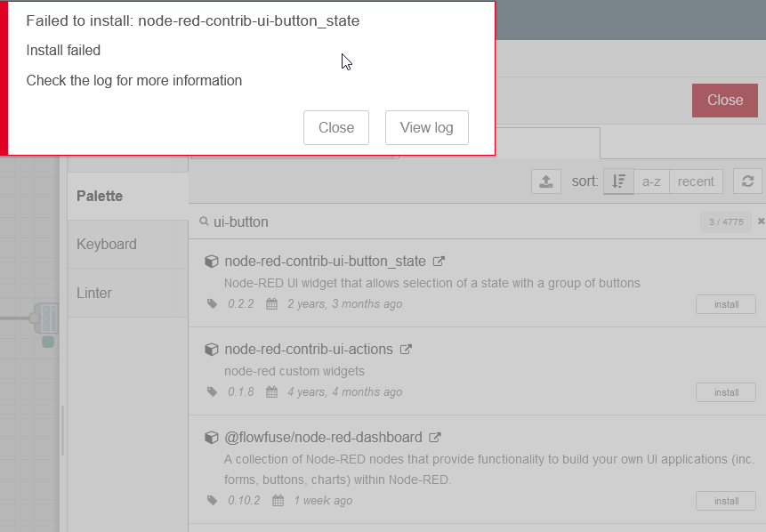Click the upload module icon button
Screen dimensions: 766x532
[546, 181]
